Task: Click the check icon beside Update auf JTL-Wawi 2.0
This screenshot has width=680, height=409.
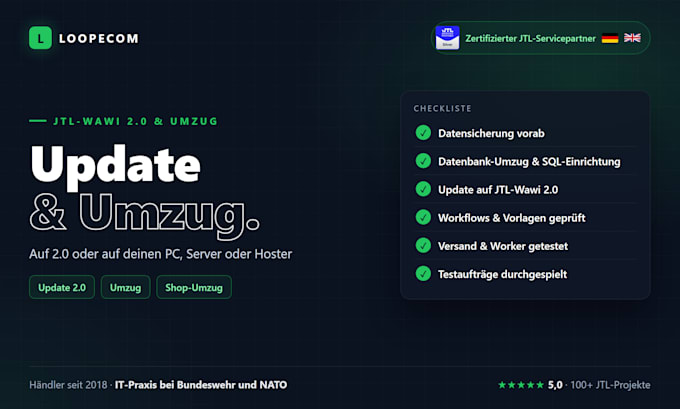Action: [423, 189]
